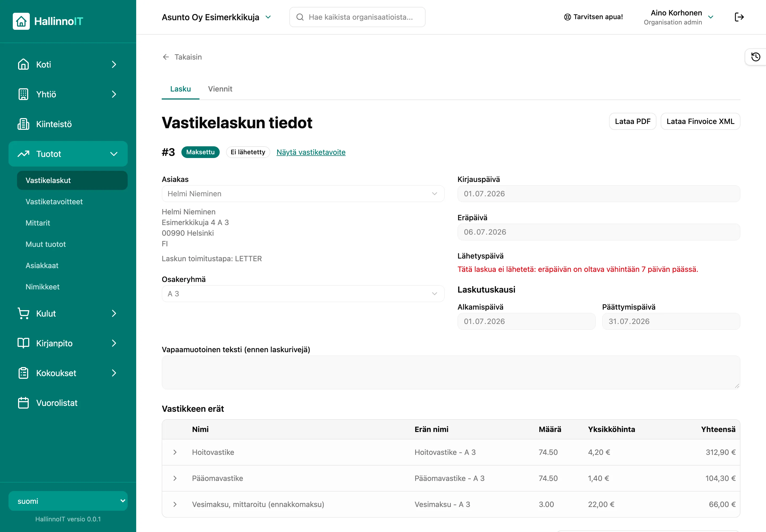Image resolution: width=766 pixels, height=532 pixels.
Task: Click the Tuotot trend icon
Action: (x=23, y=154)
